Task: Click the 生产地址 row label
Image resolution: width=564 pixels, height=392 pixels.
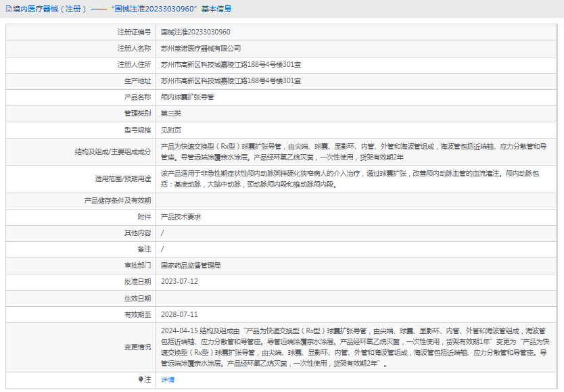Action: point(138,80)
